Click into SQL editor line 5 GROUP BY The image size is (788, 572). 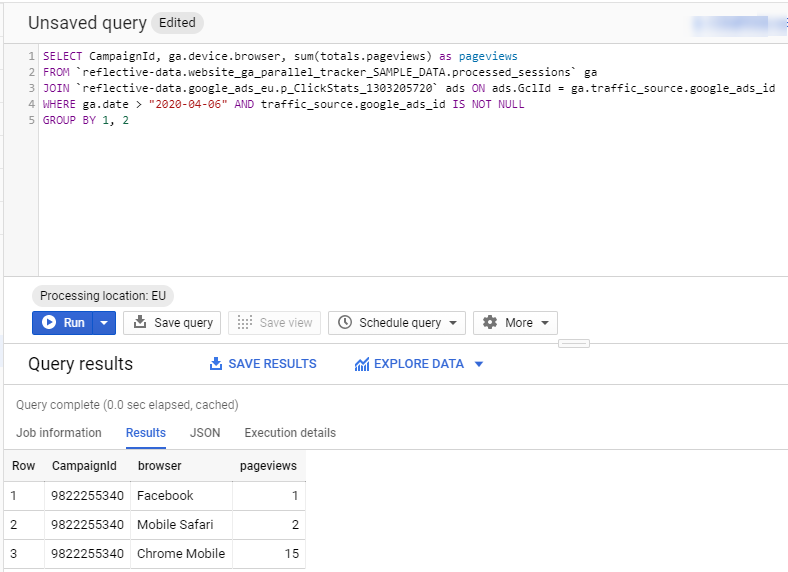pos(85,120)
